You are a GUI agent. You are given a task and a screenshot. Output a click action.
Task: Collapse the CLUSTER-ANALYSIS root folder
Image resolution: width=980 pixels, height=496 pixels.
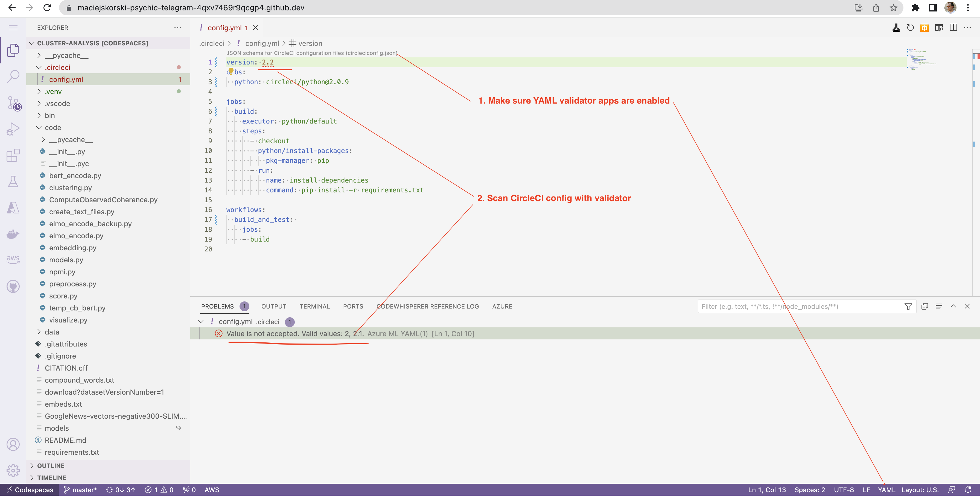[x=32, y=43]
